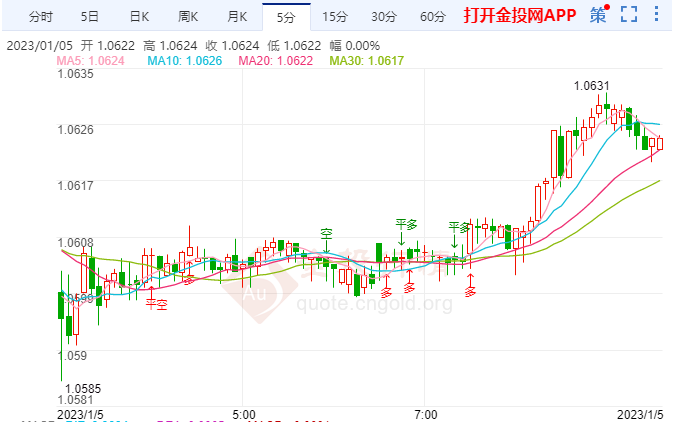Screen dimensions: 674x422
Task: Click the 收 1.0624 close price value
Action: [232, 46]
